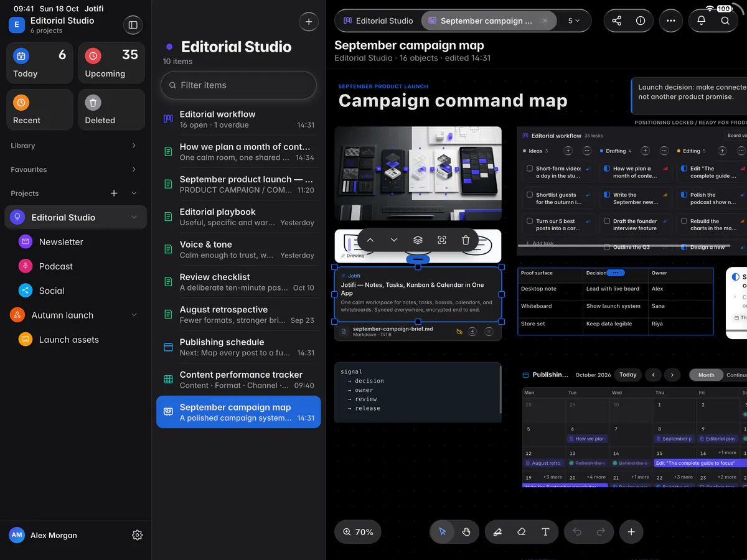This screenshot has width=747, height=560.
Task: Collapse the Autumn launch project
Action: (134, 315)
